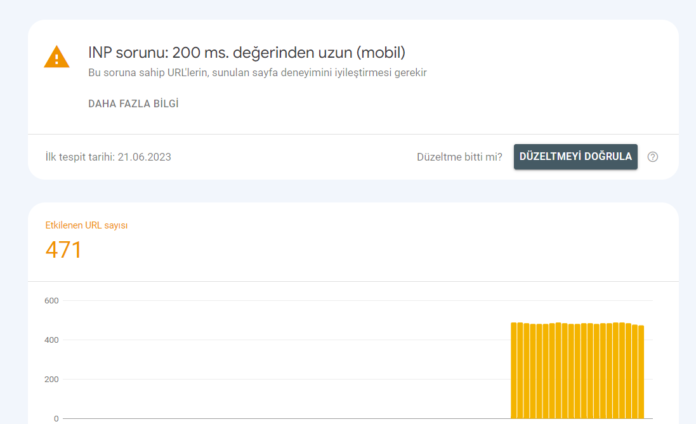Image resolution: width=696 pixels, height=424 pixels.
Task: Open the help question mark icon
Action: point(652,157)
